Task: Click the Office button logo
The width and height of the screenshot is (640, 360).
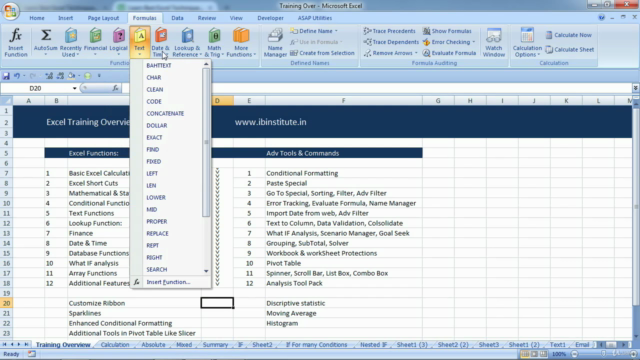Action: click(x=11, y=11)
